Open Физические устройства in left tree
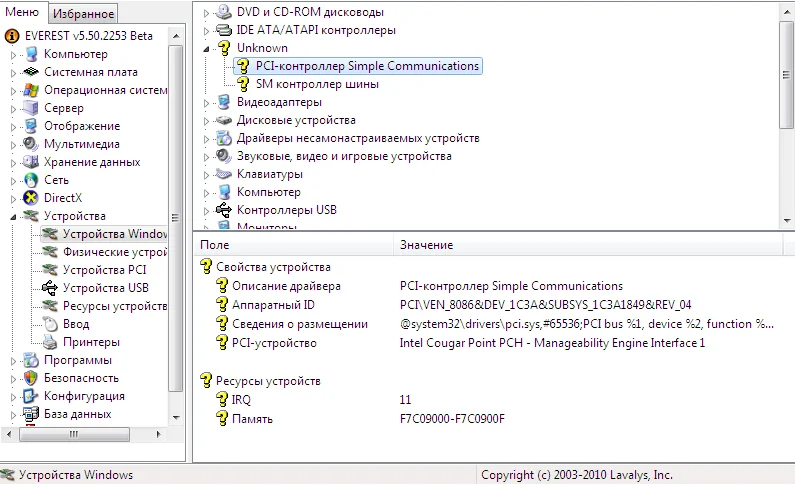The height and width of the screenshot is (485, 795). (115, 252)
